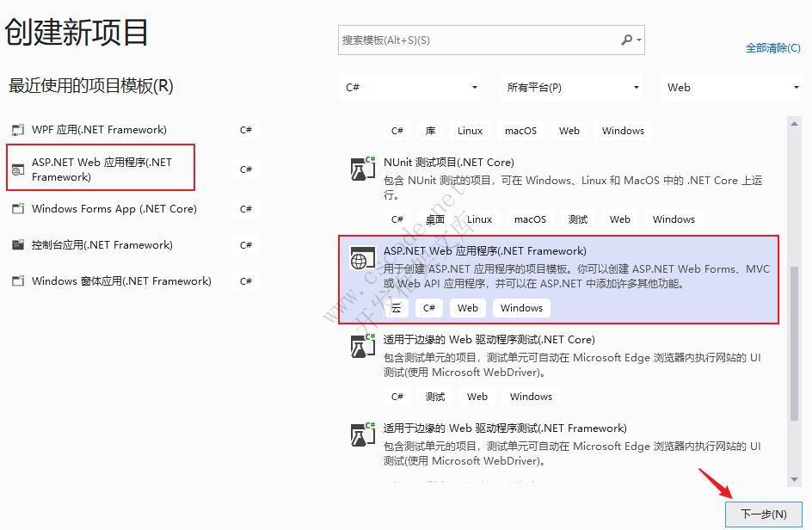Open the Web project type dropdown
The width and height of the screenshot is (812, 530).
(x=731, y=87)
